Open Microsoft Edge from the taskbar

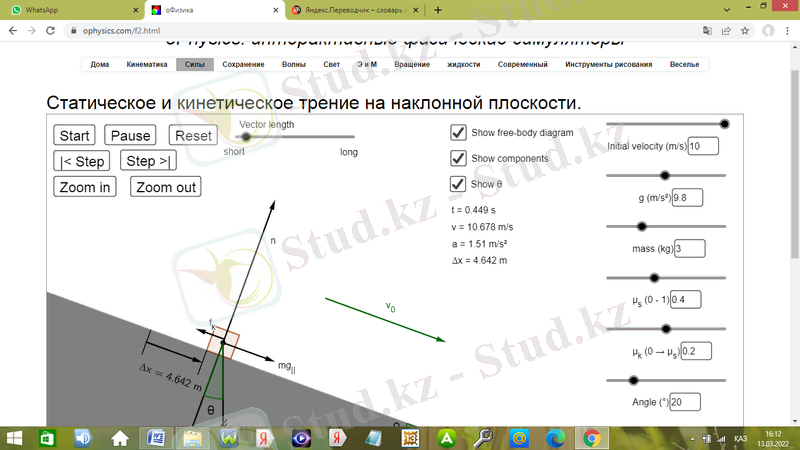pos(556,438)
